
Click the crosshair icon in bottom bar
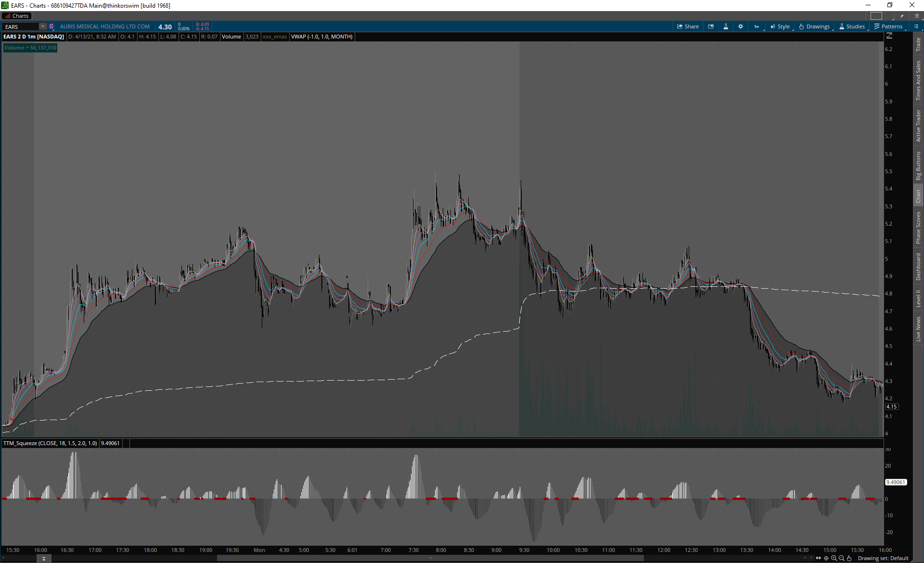pos(826,558)
